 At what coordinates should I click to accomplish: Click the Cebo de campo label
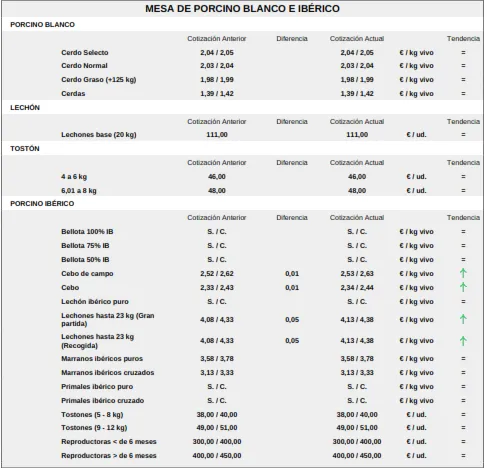(87, 274)
